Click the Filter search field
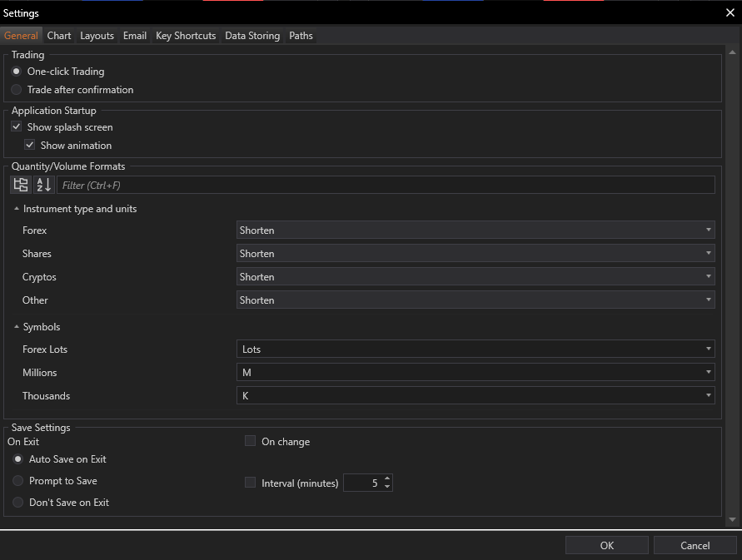This screenshot has height=560, width=742. click(x=386, y=185)
